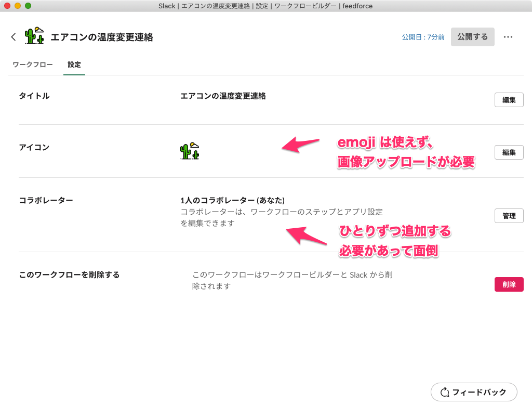Open the フィードバック dialog
The image size is (532, 418).
[474, 392]
